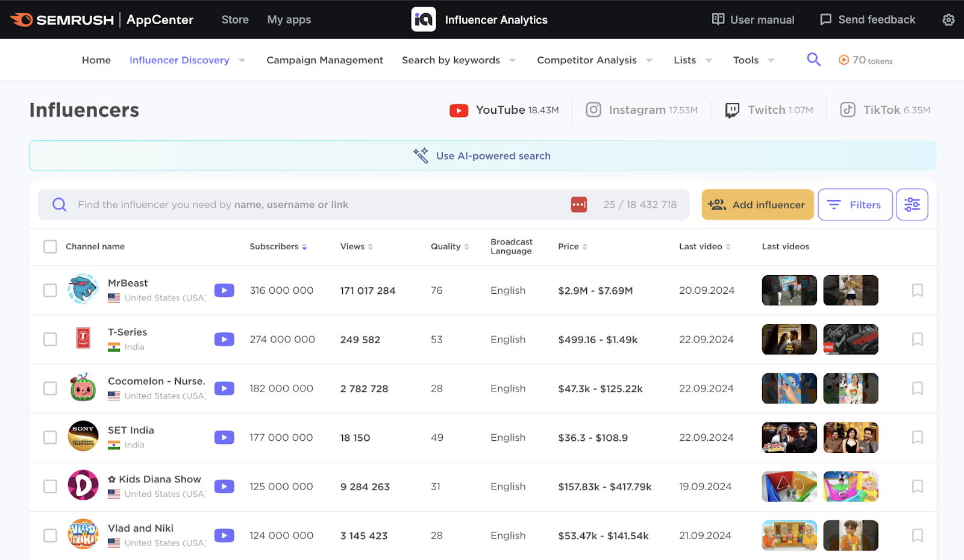Sort table by Views column
The height and width of the screenshot is (560, 964).
click(x=357, y=246)
